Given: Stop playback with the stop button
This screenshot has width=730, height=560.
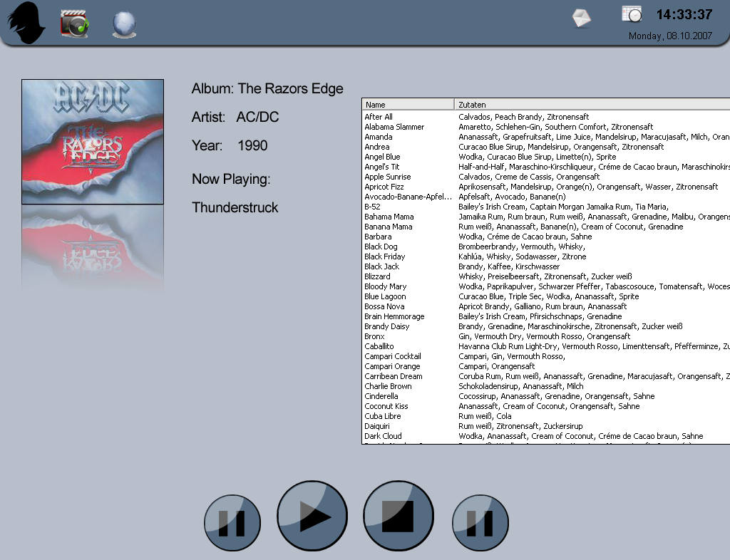Looking at the screenshot, I should (x=399, y=515).
